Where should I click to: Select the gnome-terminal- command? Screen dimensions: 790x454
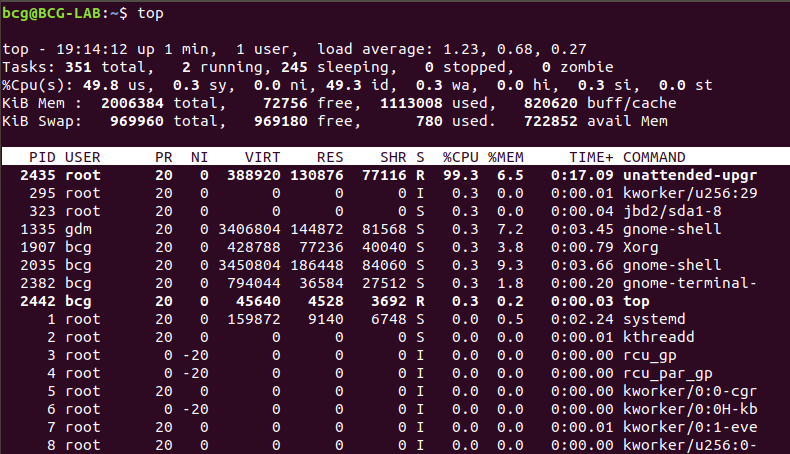pos(690,283)
